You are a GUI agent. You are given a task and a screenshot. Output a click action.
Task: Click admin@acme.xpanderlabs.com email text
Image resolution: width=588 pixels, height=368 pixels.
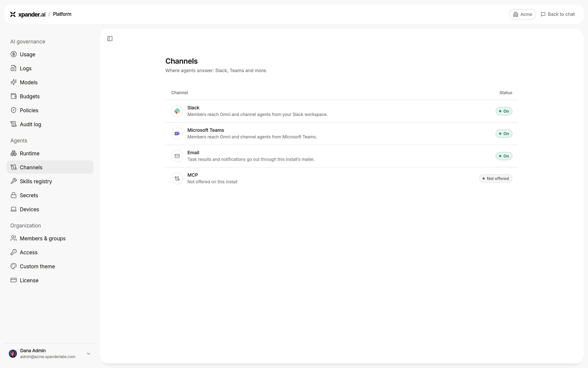pos(48,357)
